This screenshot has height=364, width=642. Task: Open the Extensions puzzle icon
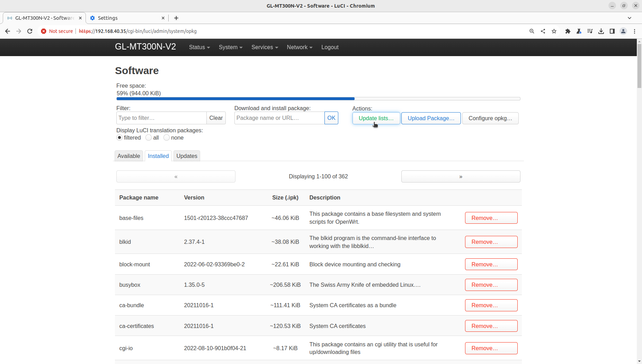tap(568, 31)
